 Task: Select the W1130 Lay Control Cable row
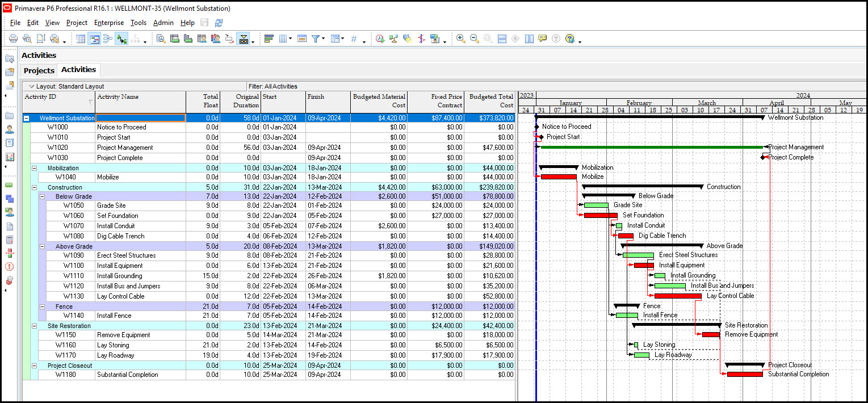269,296
